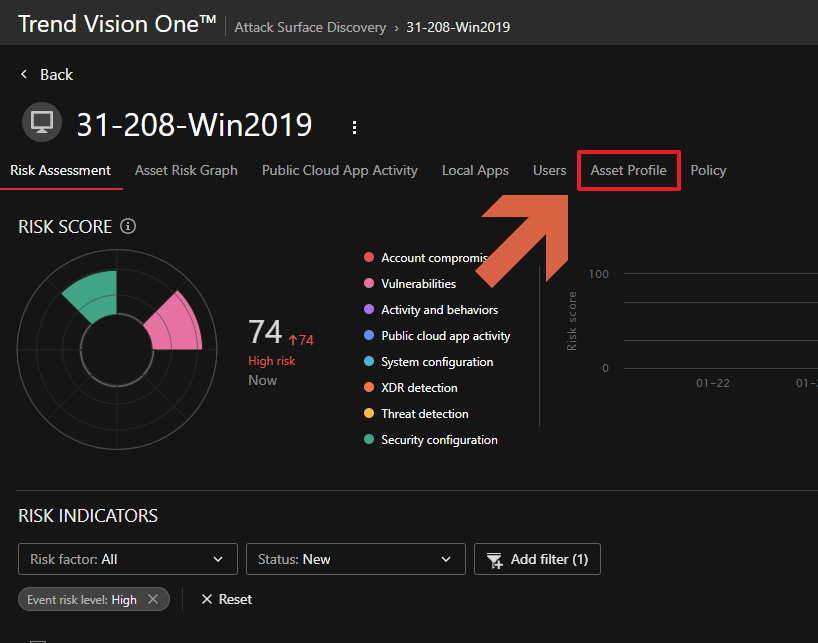Select the Public Cloud App Activity tab
The height and width of the screenshot is (643, 818).
339,171
